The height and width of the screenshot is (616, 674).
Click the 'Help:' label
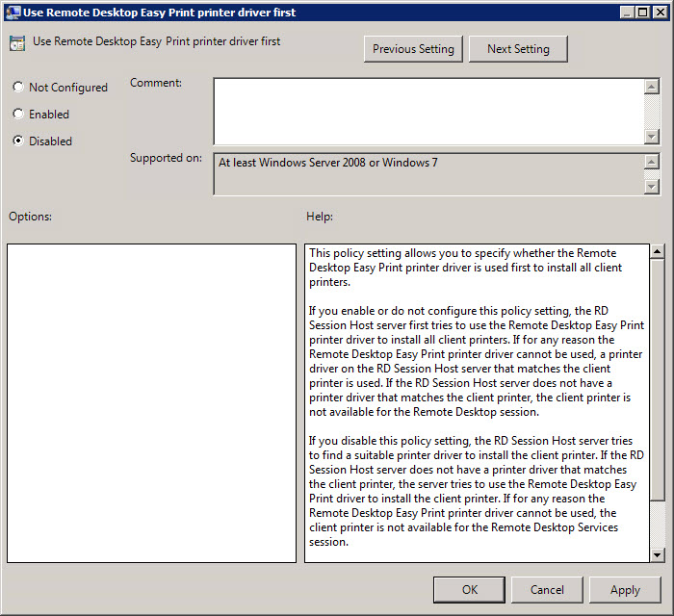click(x=320, y=216)
